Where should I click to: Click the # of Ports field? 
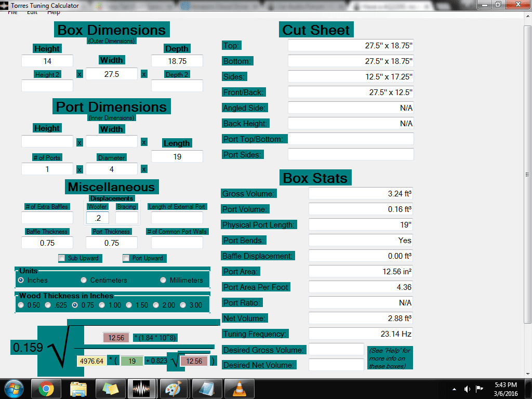pos(47,169)
